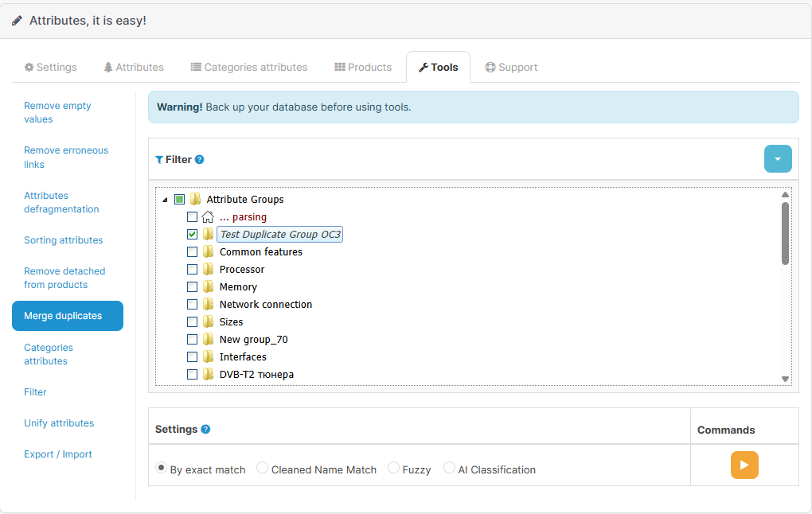This screenshot has width=812, height=514.
Task: Click the home icon beside parsing group
Action: click(x=206, y=216)
